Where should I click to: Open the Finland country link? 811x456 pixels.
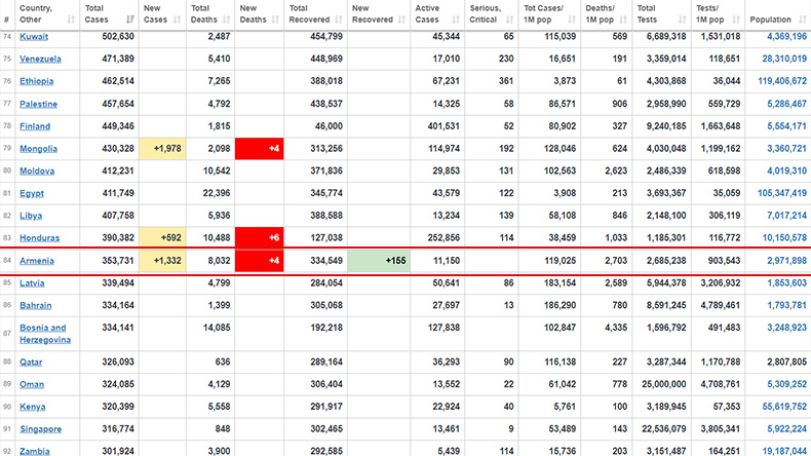(35, 126)
